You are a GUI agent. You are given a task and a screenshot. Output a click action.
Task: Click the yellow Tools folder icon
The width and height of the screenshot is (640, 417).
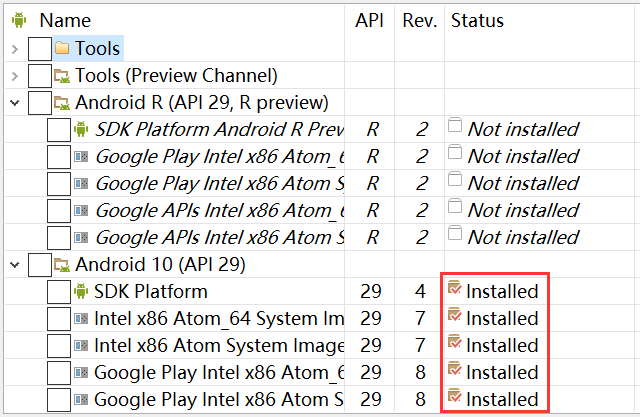tap(62, 48)
